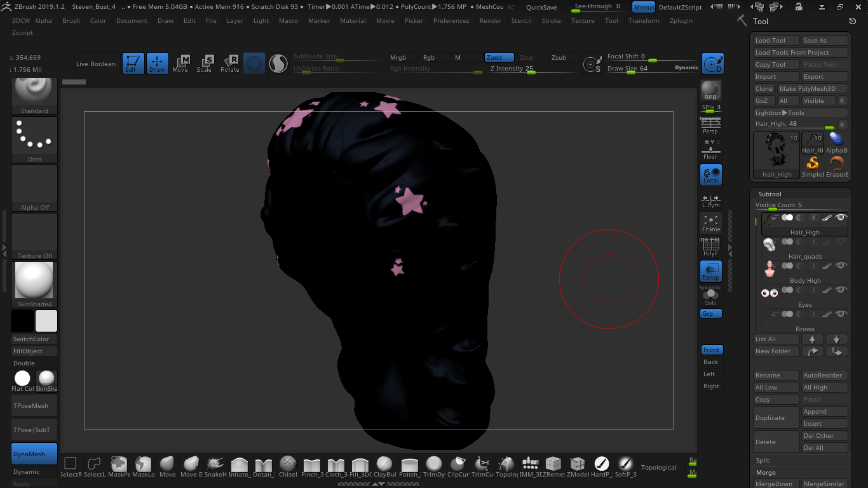Screen dimensions: 868x488
Task: Click the BPR render button
Action: coord(710,91)
